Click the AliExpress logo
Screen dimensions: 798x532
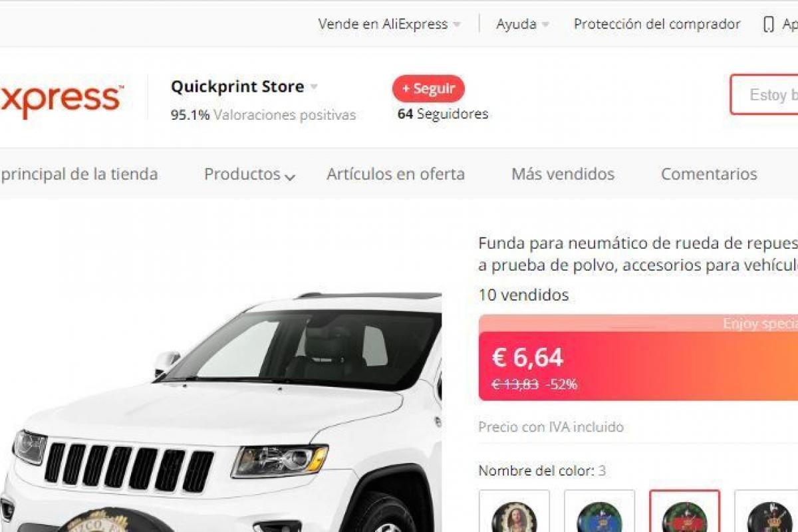tap(61, 100)
